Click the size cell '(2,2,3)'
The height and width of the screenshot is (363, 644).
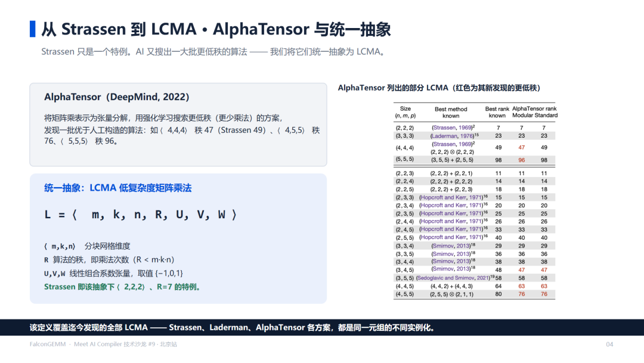[404, 173]
